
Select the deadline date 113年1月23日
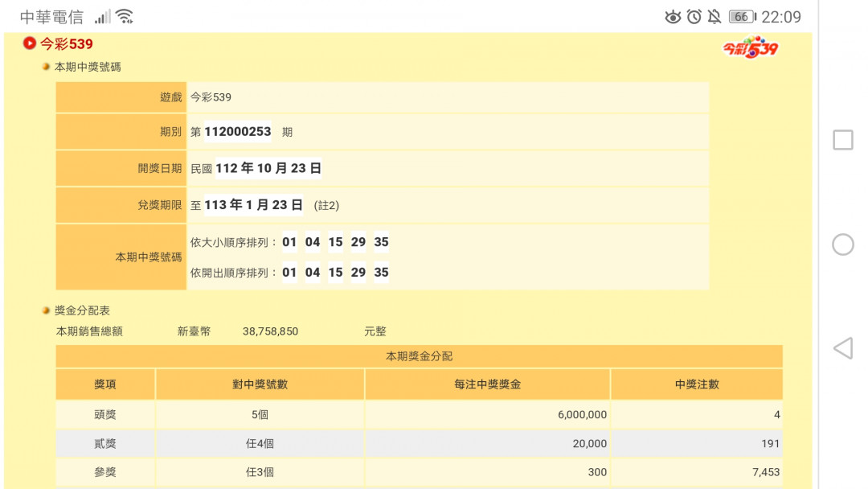(253, 205)
